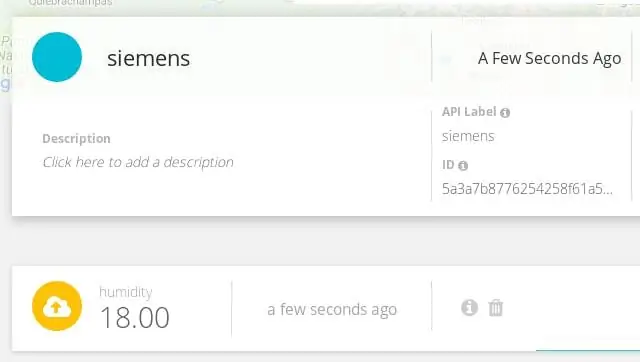This screenshot has height=362, width=640.
Task: Open the humidity variable info icon
Action: pyautogui.click(x=469, y=307)
